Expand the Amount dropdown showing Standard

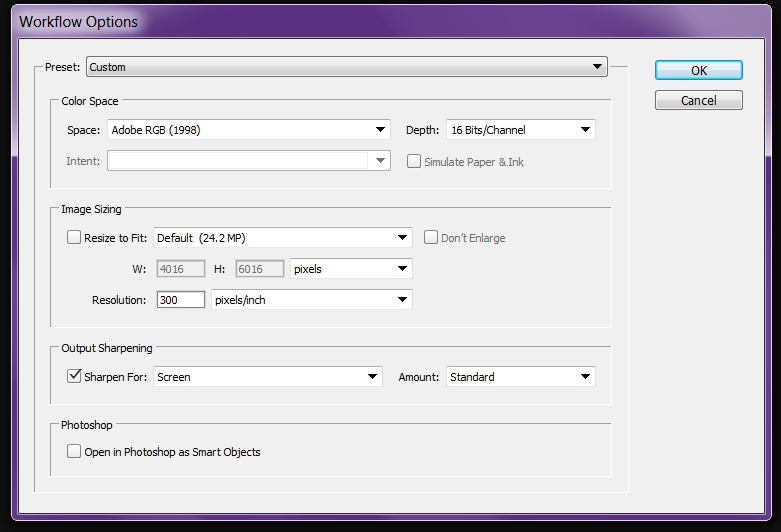click(520, 377)
